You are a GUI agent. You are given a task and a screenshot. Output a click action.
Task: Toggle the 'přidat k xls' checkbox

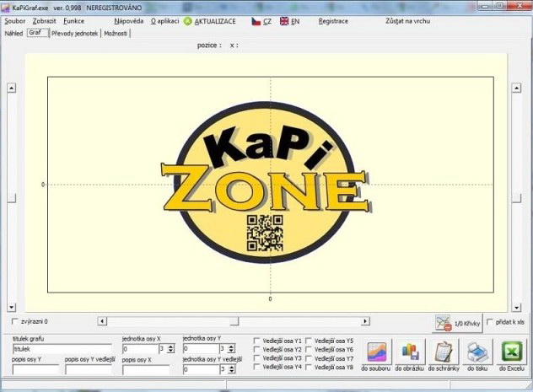click(490, 322)
